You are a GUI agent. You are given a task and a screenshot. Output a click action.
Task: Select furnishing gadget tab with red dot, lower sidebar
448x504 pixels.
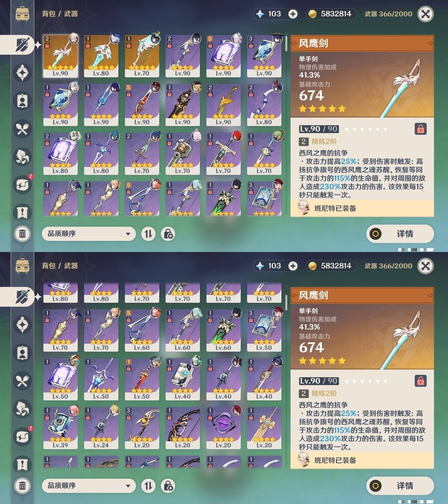pyautogui.click(x=22, y=437)
